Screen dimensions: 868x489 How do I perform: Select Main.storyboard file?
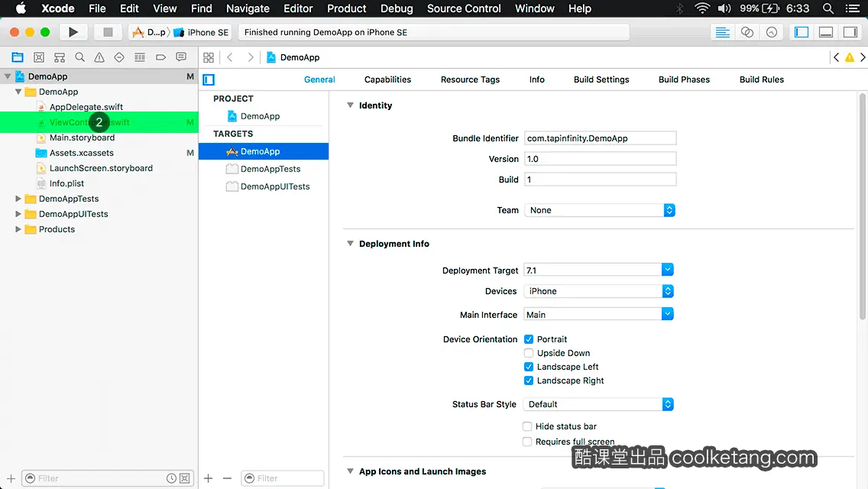click(x=82, y=138)
